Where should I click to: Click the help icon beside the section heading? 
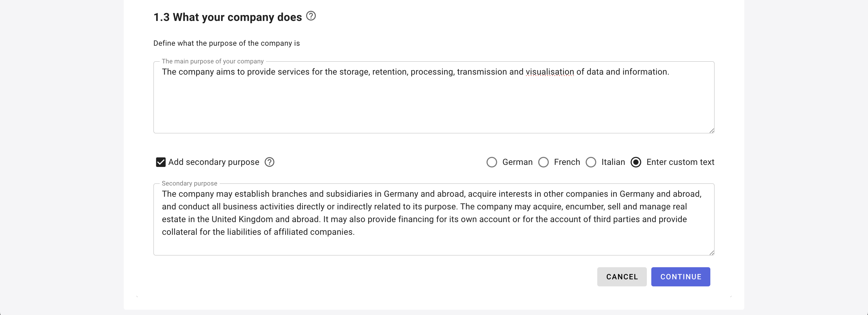point(311,16)
